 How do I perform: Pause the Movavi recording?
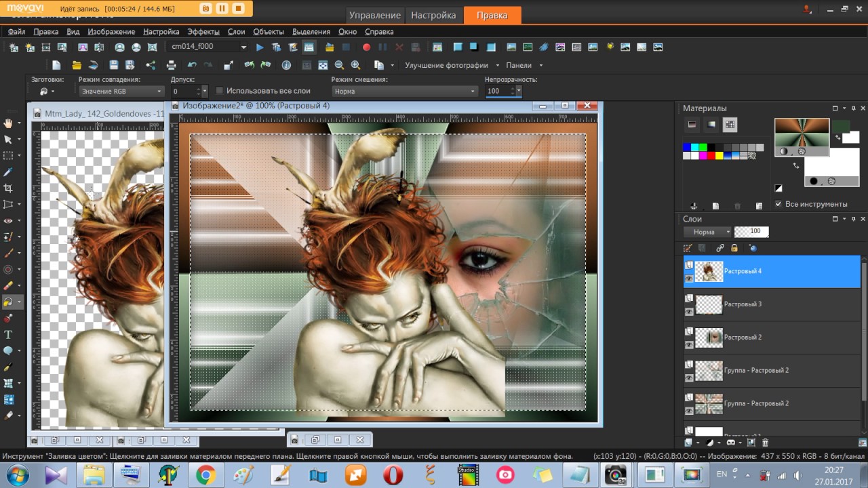tap(222, 8)
